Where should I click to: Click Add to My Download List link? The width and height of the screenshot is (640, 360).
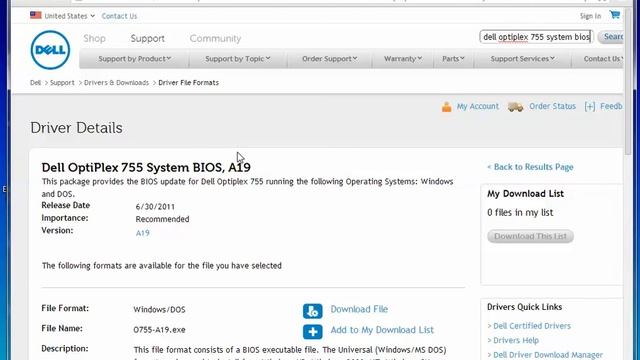[382, 330]
